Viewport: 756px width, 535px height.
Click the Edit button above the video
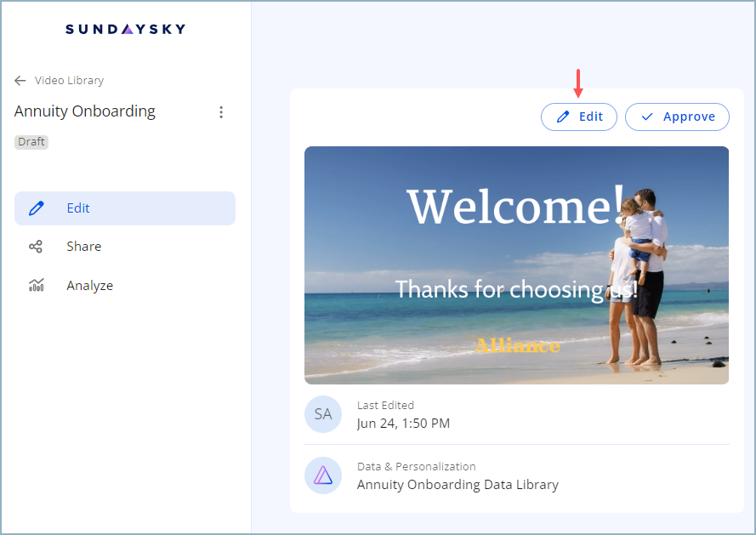point(579,117)
